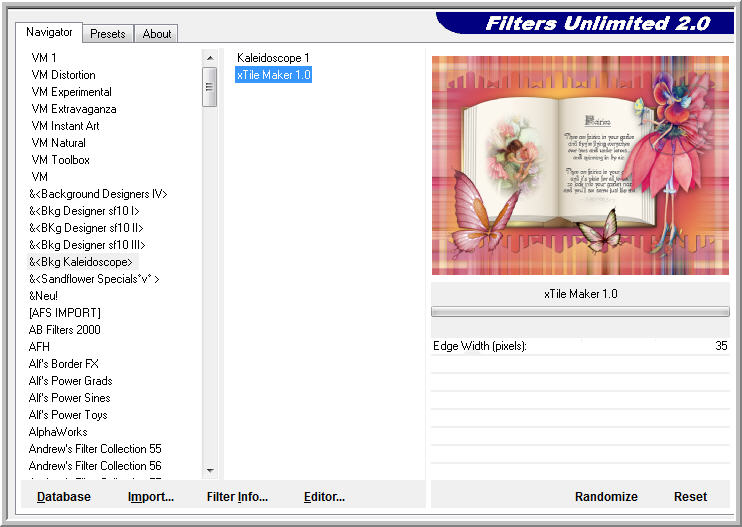Select VM Distortion category
Image resolution: width=742 pixels, height=527 pixels.
coord(63,75)
